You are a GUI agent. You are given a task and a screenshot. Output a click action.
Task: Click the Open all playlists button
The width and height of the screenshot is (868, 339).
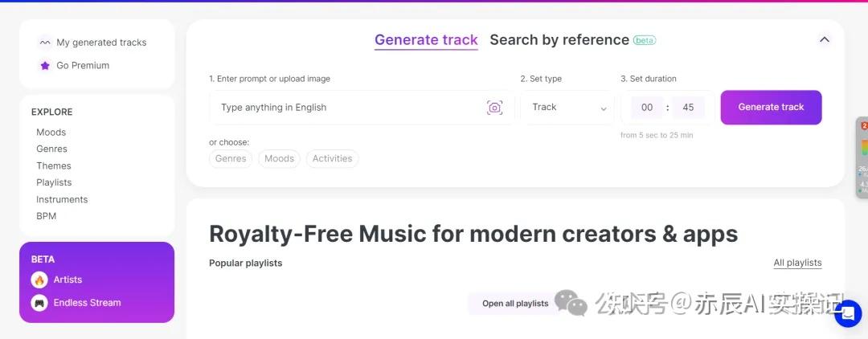pos(515,304)
